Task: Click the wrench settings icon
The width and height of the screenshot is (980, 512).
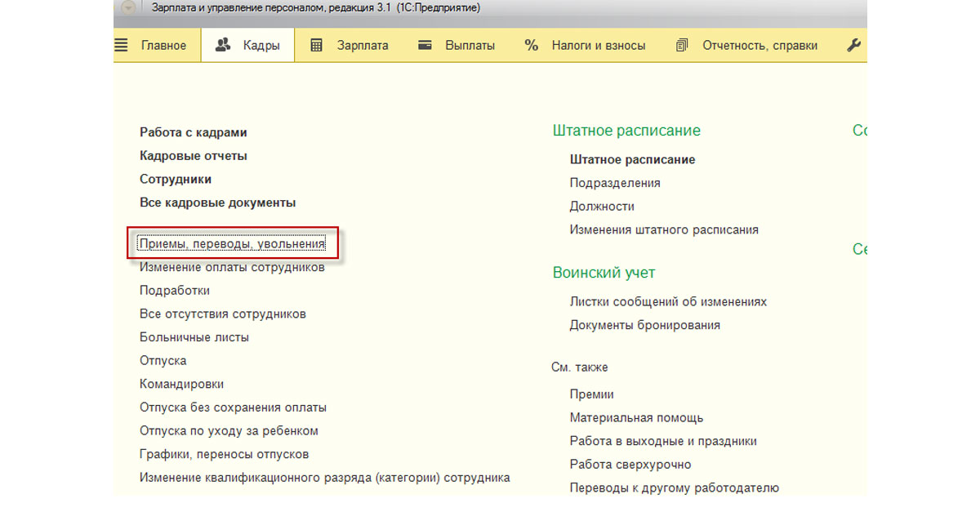Action: [x=853, y=46]
